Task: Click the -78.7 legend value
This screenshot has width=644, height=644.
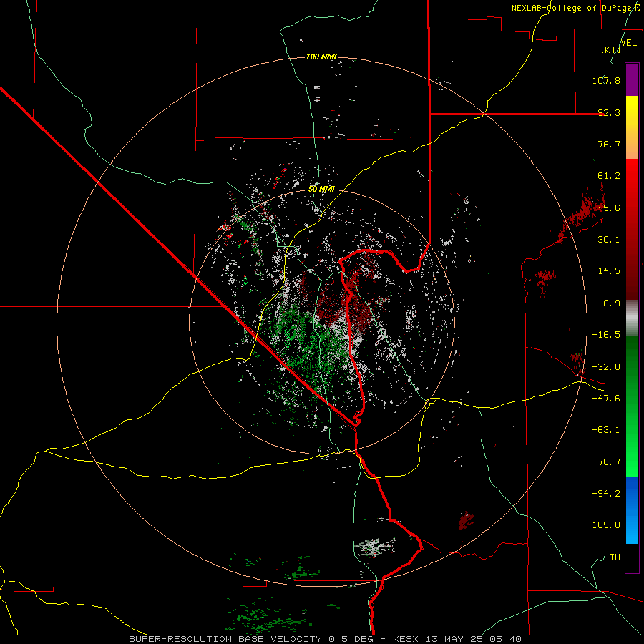Action: tap(606, 462)
